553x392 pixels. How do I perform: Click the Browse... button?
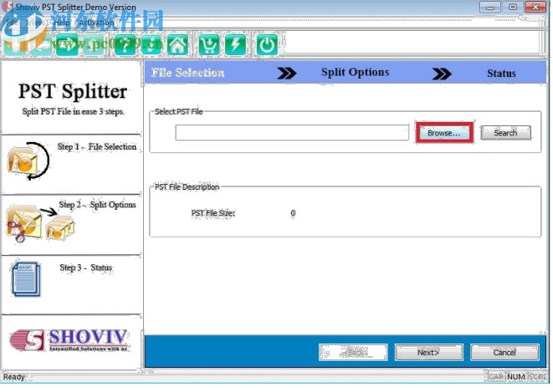tap(444, 133)
